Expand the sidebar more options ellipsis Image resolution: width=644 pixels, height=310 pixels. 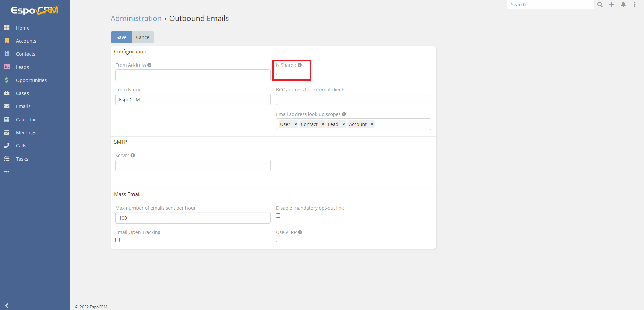coord(7,172)
